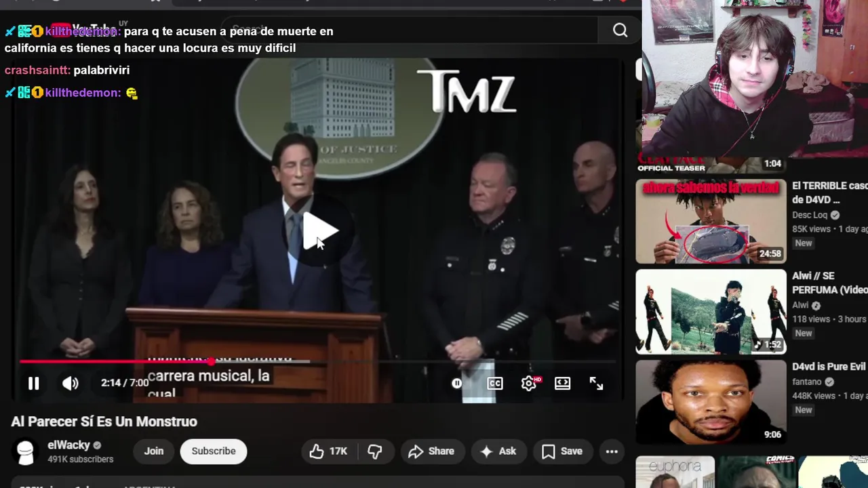Pause the video with the pause icon
The image size is (868, 488).
(33, 383)
